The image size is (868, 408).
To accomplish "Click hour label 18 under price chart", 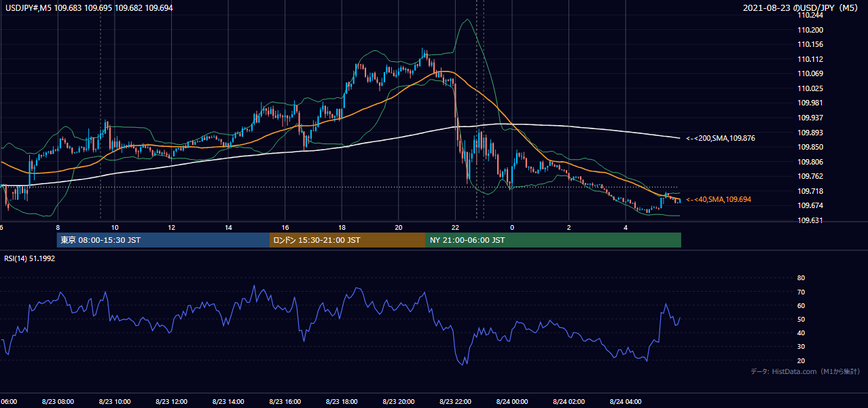I will 342,228.
